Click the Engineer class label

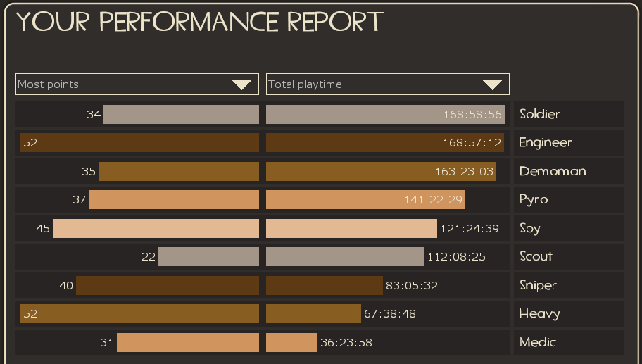click(x=546, y=142)
